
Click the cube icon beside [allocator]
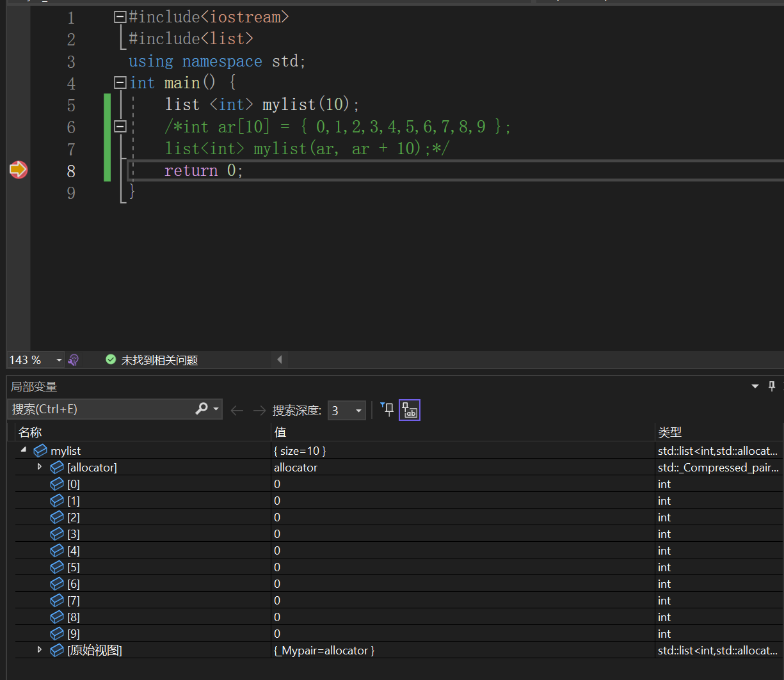pos(57,468)
